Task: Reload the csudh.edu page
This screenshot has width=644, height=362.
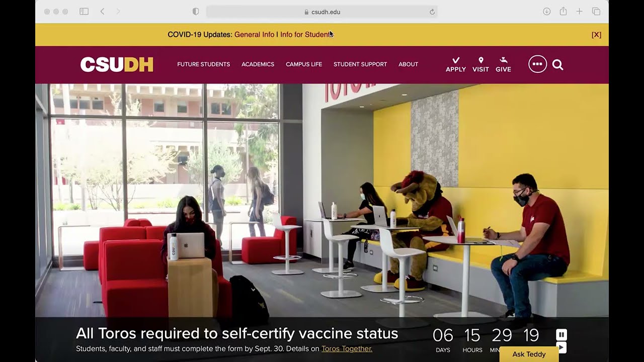Action: coord(432,12)
